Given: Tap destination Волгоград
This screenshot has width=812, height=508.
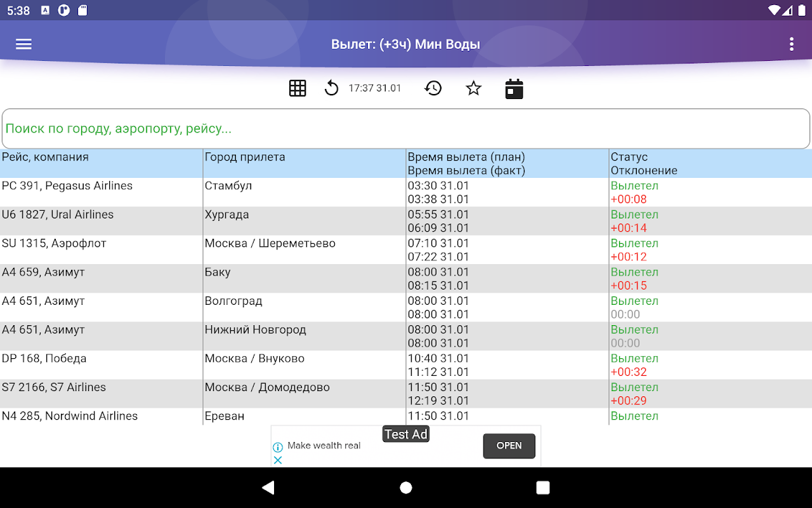Looking at the screenshot, I should coord(233,301).
